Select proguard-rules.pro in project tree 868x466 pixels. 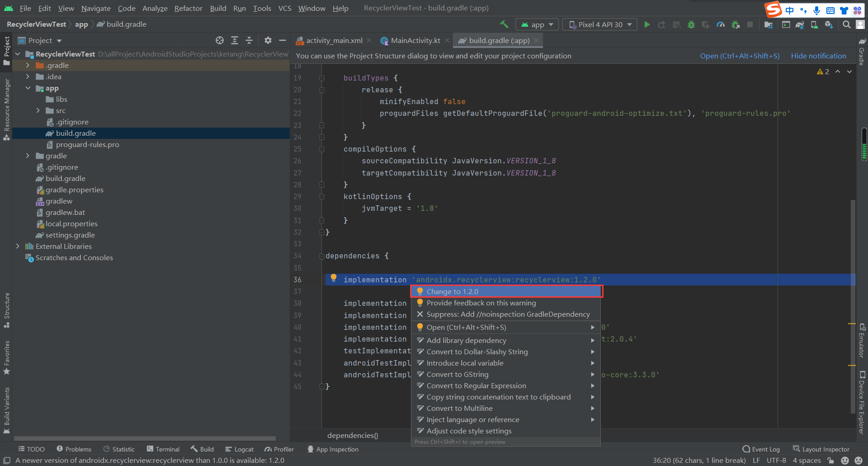point(87,144)
